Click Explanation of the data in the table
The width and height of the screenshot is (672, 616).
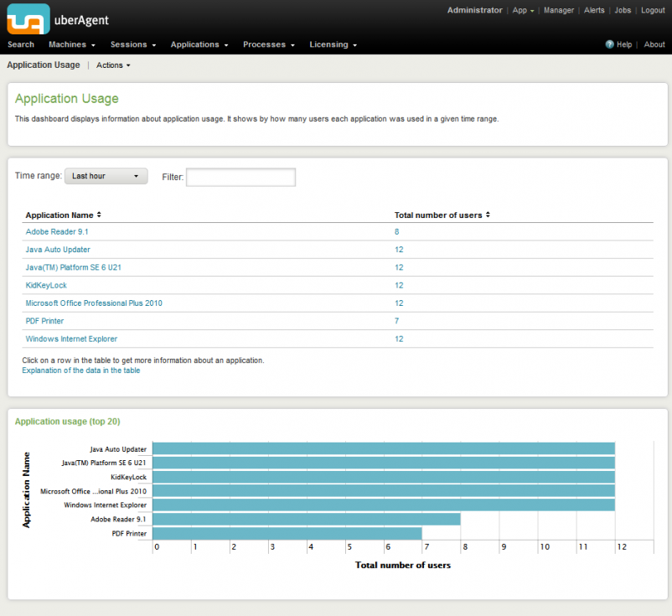pos(80,370)
